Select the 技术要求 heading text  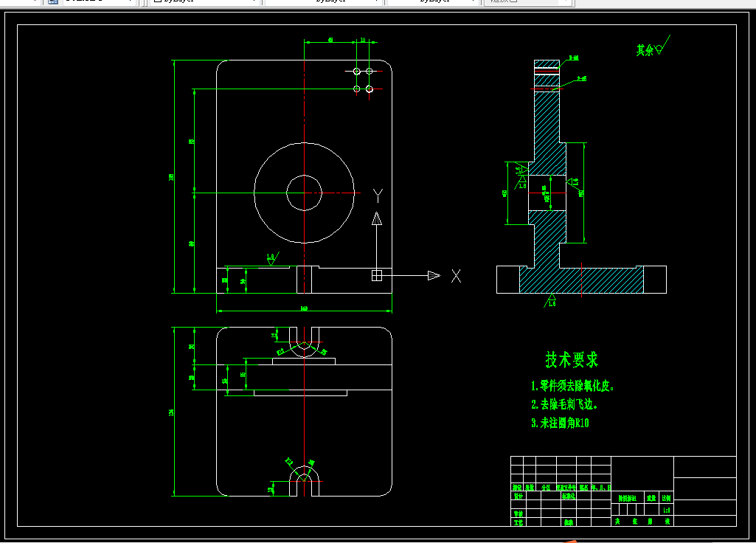tap(572, 360)
